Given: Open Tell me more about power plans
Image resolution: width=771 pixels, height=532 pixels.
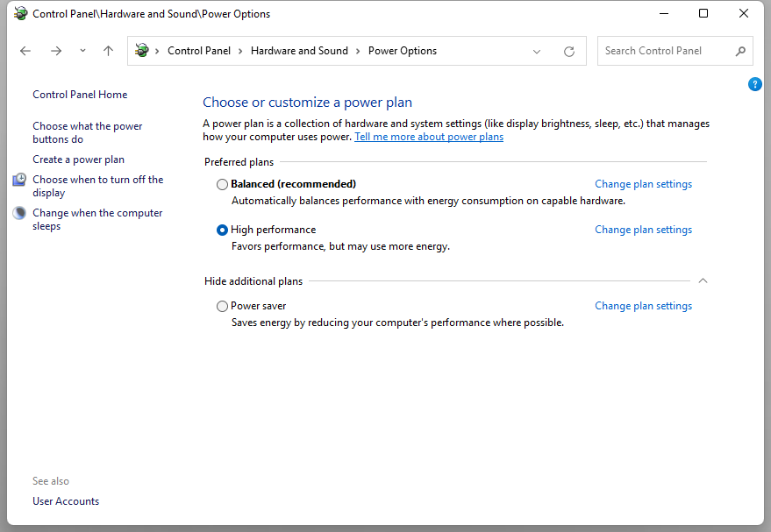Looking at the screenshot, I should 429,137.
